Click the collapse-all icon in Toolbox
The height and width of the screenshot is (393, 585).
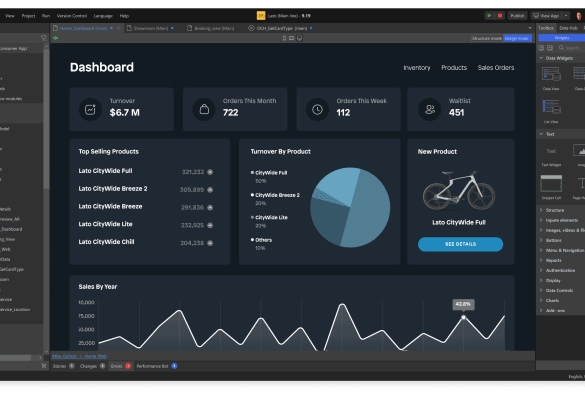click(x=550, y=48)
